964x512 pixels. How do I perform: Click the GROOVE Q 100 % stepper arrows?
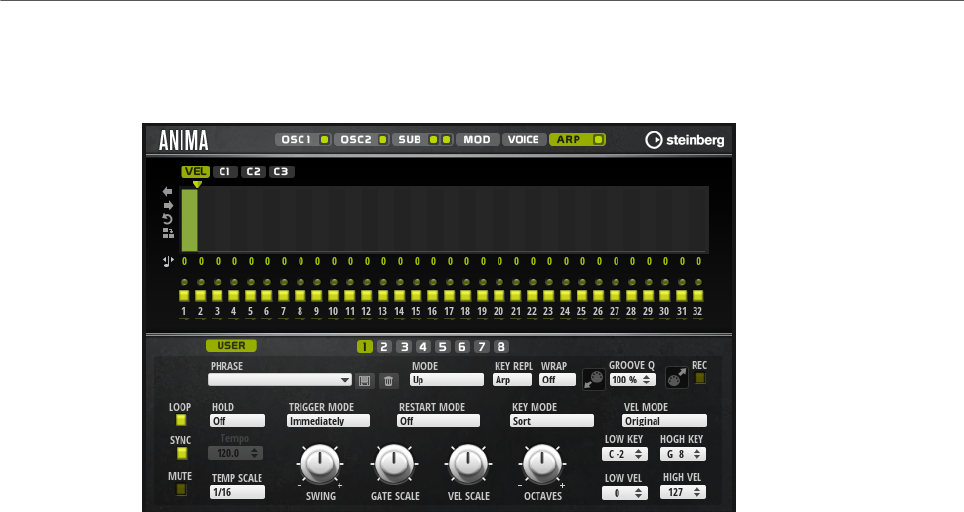[647, 380]
